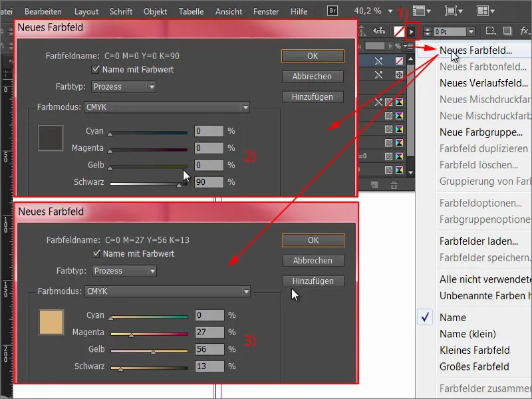
Task: Click the delete swatch trash icon
Action: [x=394, y=186]
